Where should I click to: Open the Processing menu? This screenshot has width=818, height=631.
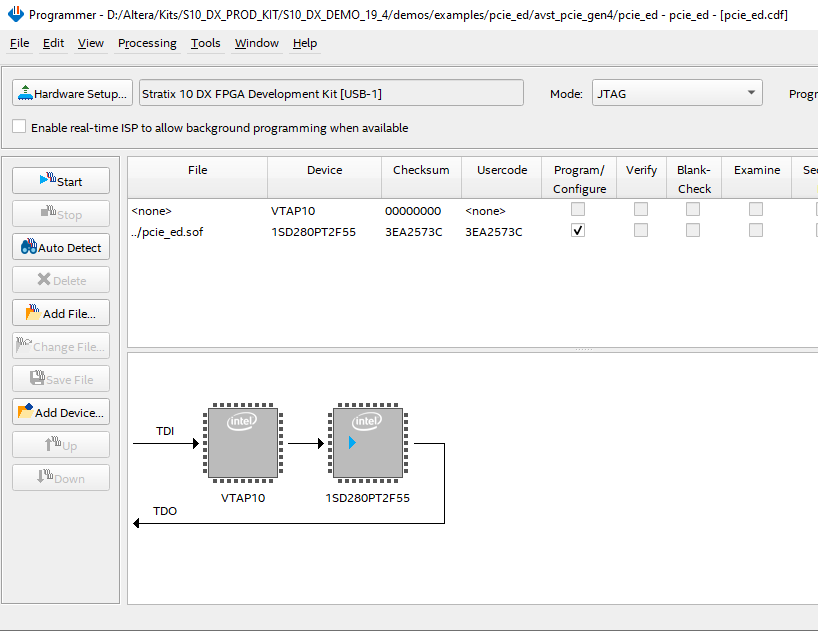[147, 43]
